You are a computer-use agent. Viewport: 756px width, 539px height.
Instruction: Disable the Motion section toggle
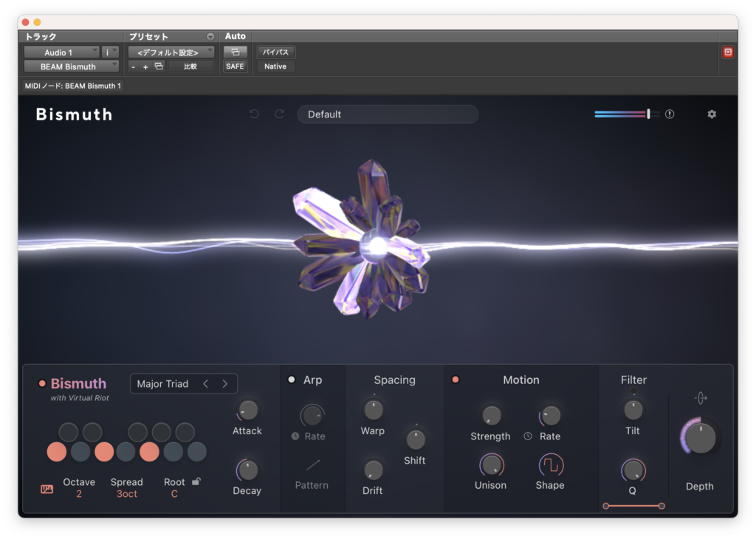455,380
